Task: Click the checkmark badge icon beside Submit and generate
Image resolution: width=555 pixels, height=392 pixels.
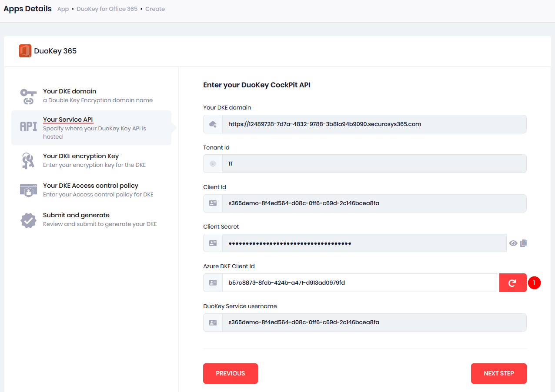Action: 28,220
